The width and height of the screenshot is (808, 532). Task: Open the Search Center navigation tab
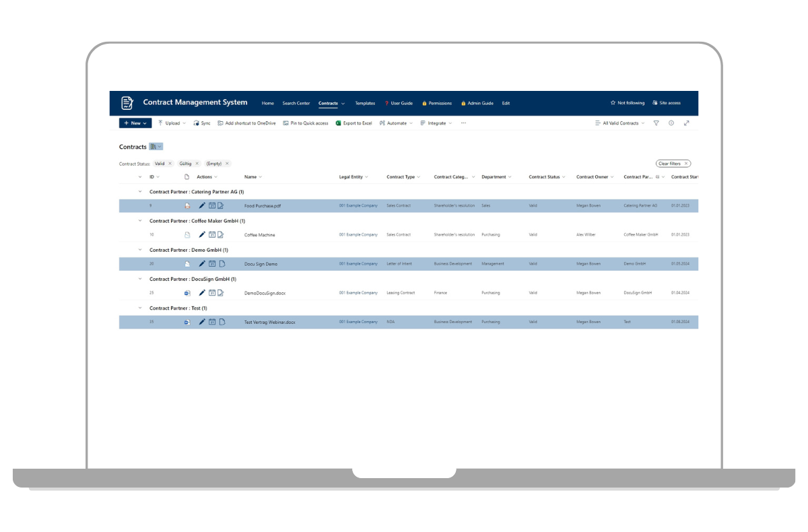pyautogui.click(x=296, y=103)
